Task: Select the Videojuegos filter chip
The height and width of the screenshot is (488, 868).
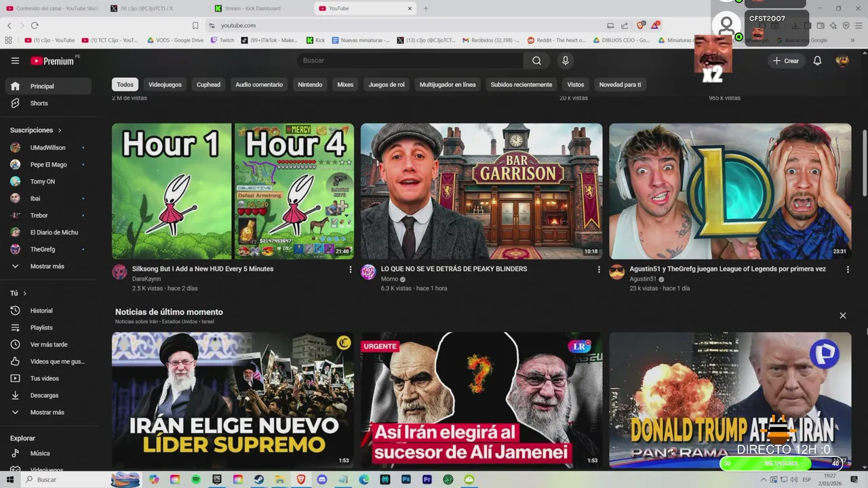Action: 165,85
